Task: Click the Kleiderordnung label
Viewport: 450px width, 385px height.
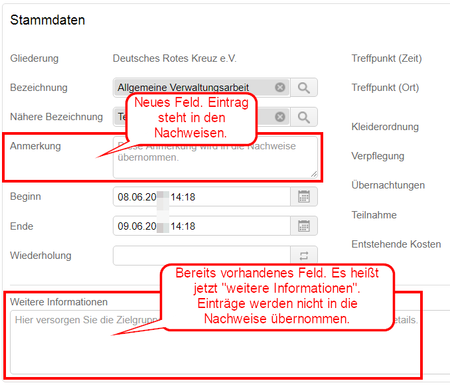Action: [x=385, y=127]
